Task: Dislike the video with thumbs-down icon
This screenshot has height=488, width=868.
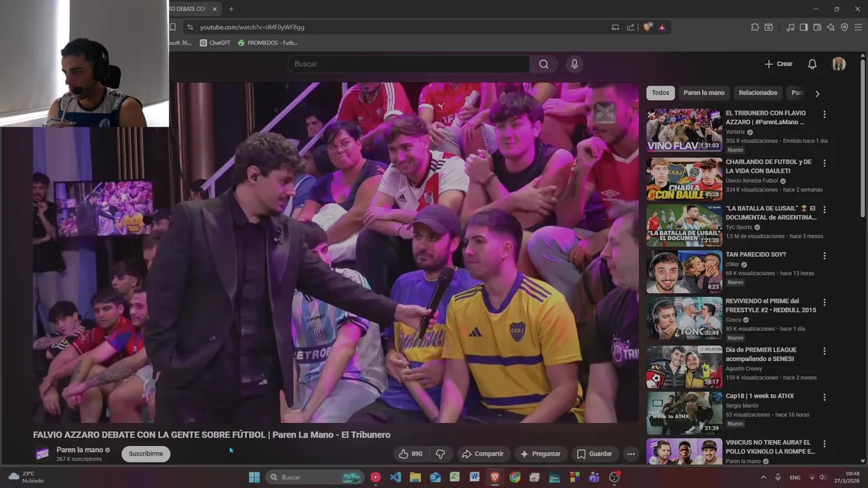Action: 441,454
